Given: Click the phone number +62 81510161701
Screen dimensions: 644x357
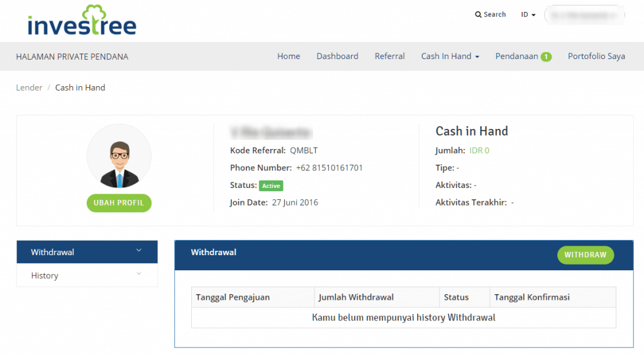Looking at the screenshot, I should (x=329, y=168).
